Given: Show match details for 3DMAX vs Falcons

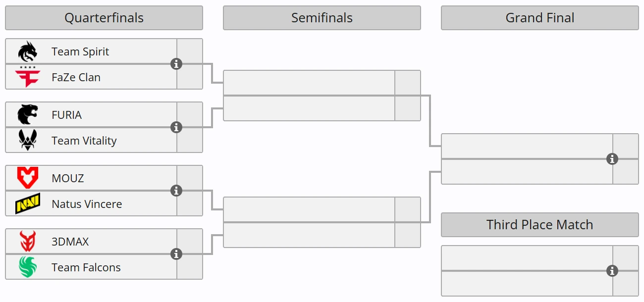Looking at the screenshot, I should pos(176,254).
